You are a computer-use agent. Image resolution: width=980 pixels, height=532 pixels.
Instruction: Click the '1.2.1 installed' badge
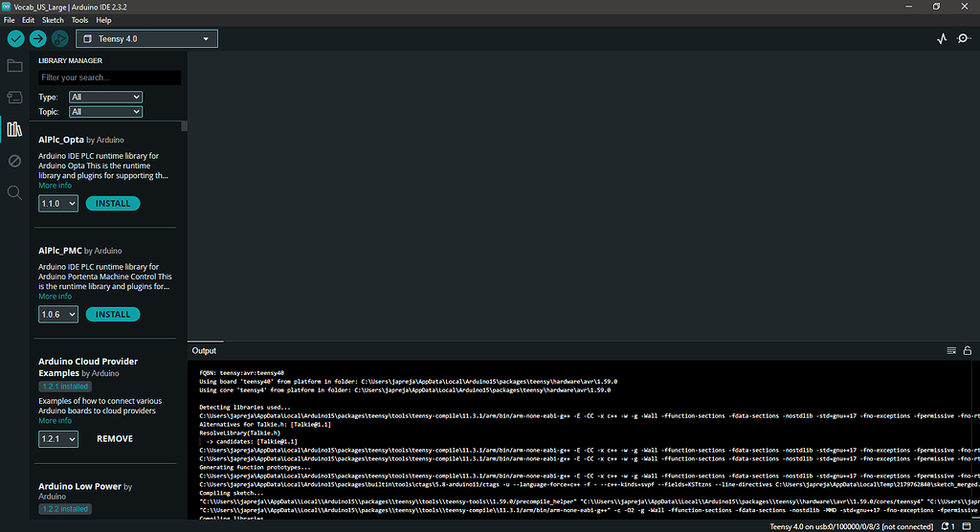pos(65,387)
